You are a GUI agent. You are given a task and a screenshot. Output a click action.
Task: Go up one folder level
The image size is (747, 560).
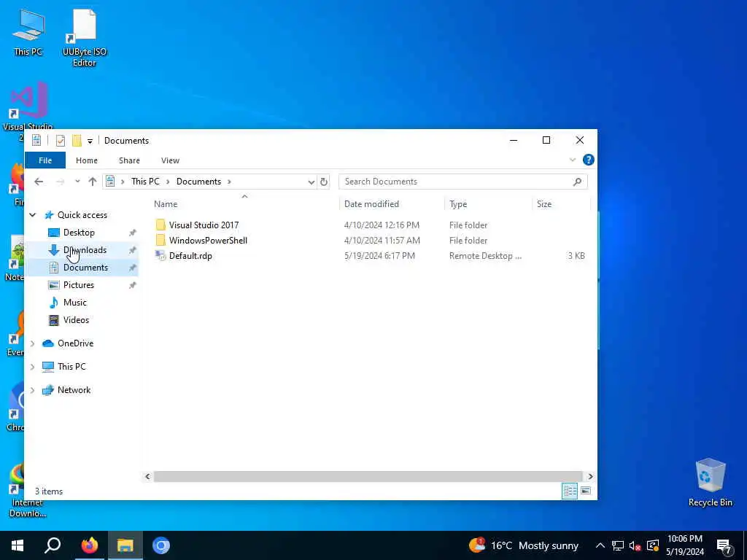point(93,182)
